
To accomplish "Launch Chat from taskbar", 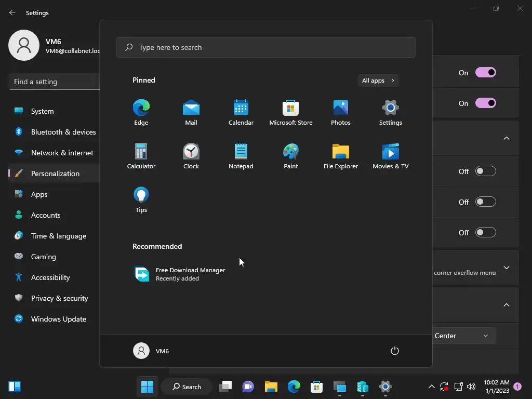I will (x=248, y=387).
